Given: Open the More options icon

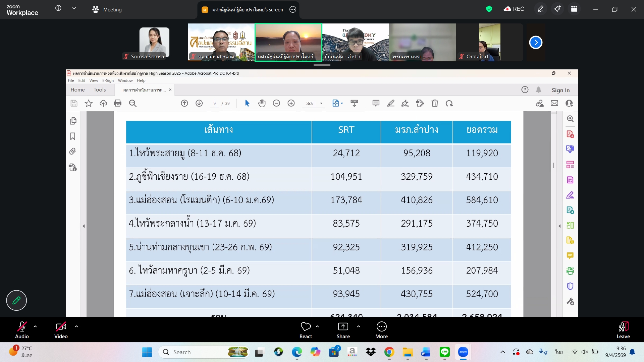Looking at the screenshot, I should 381,326.
